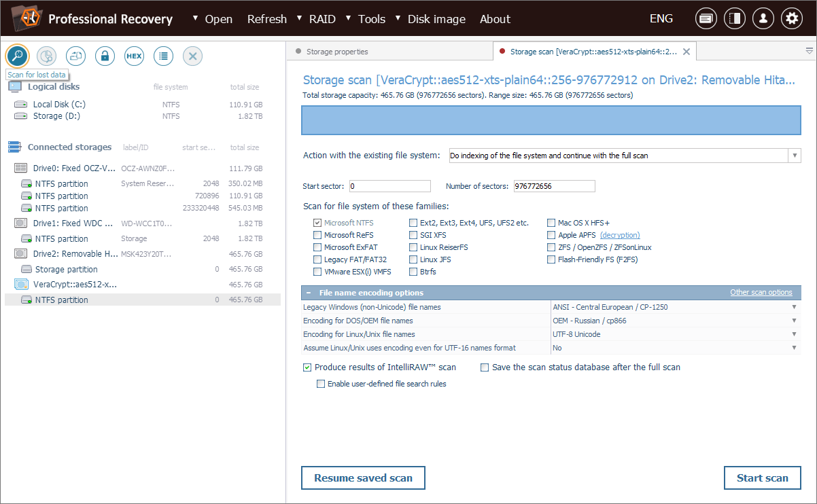Switch to the Storage properties tab
The image size is (817, 504).
click(x=336, y=52)
